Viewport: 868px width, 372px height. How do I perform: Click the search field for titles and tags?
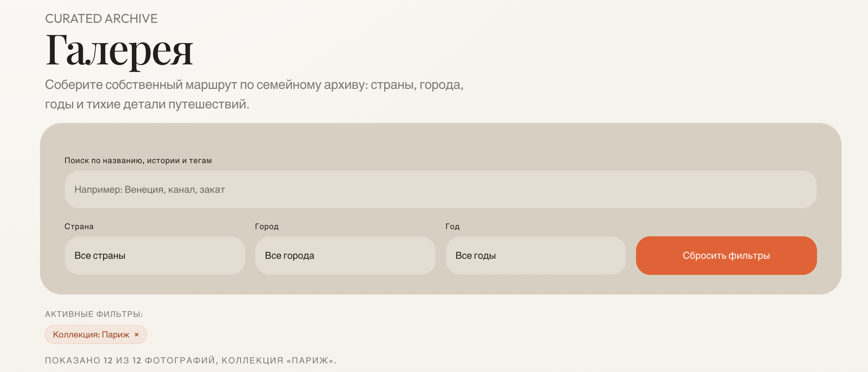pyautogui.click(x=440, y=189)
